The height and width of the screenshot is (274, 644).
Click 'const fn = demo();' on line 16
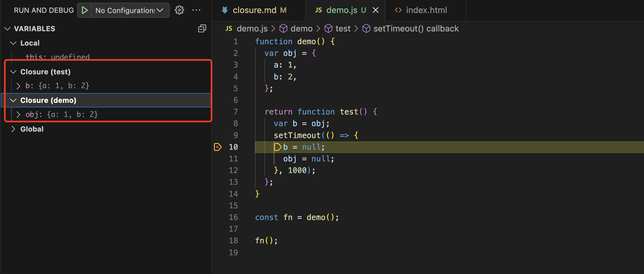pyautogui.click(x=297, y=217)
